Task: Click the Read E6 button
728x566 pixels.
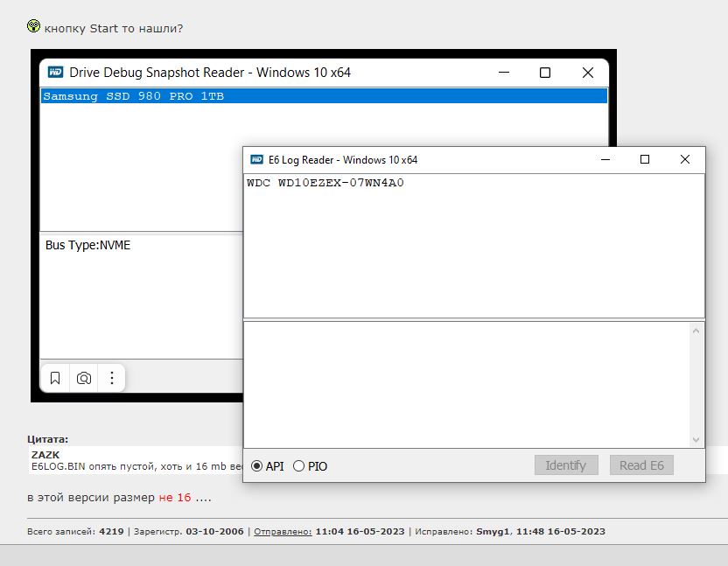Action: (x=641, y=465)
